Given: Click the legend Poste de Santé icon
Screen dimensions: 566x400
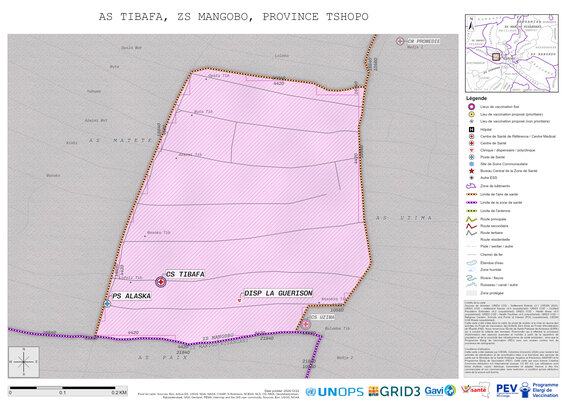Looking at the screenshot, I should 471,157.
